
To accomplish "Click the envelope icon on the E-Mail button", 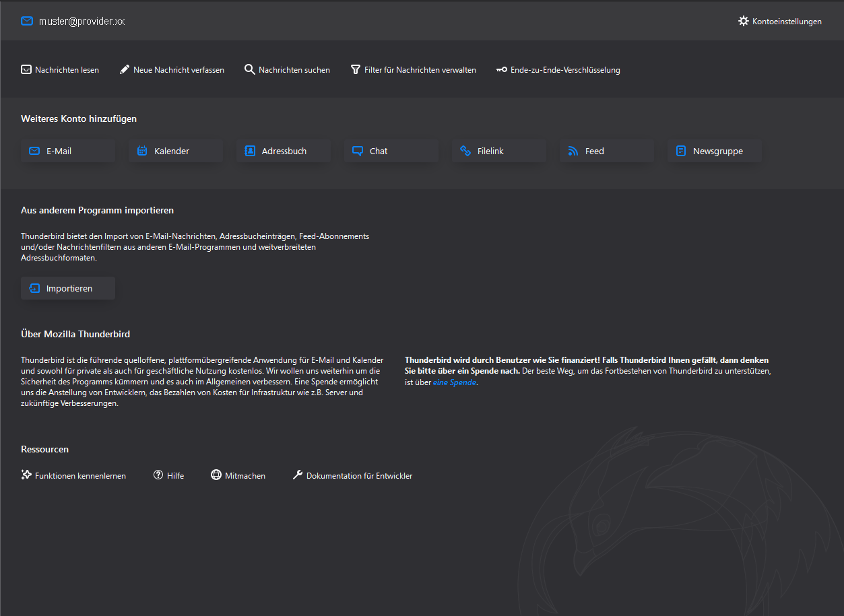I will (34, 151).
